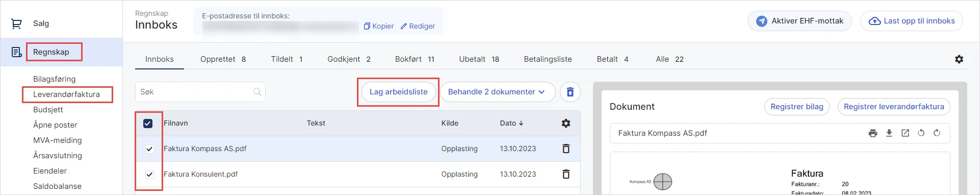Open Åpne poster in the sidebar

click(x=55, y=125)
